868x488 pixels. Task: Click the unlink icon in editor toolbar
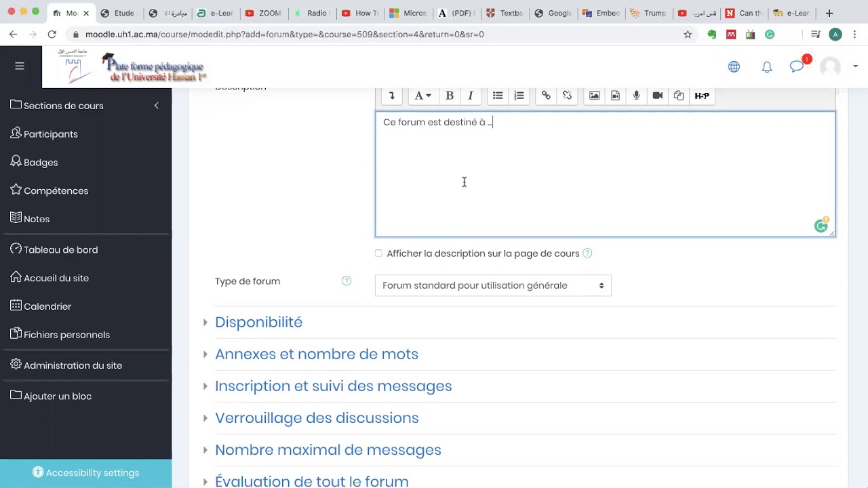pos(567,96)
